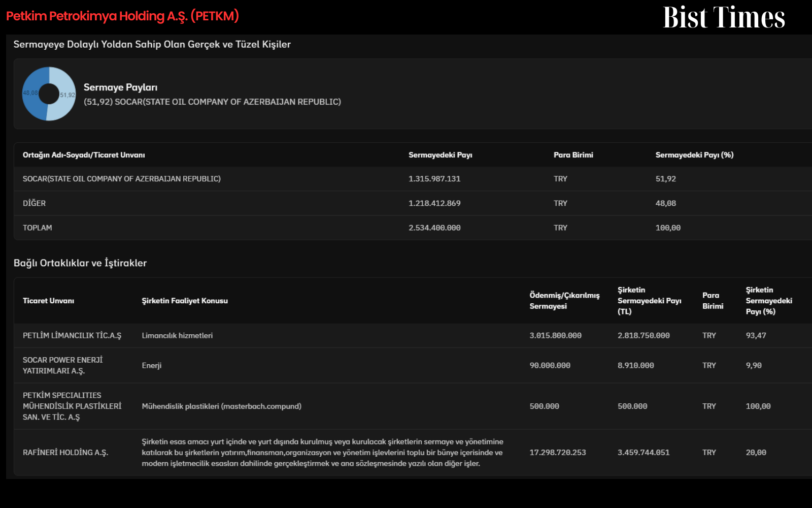Open SOCAR POWER ENERJİ YATIRIMLARI A.Ş. row
Screen dimensions: 812x508
click(x=413, y=365)
